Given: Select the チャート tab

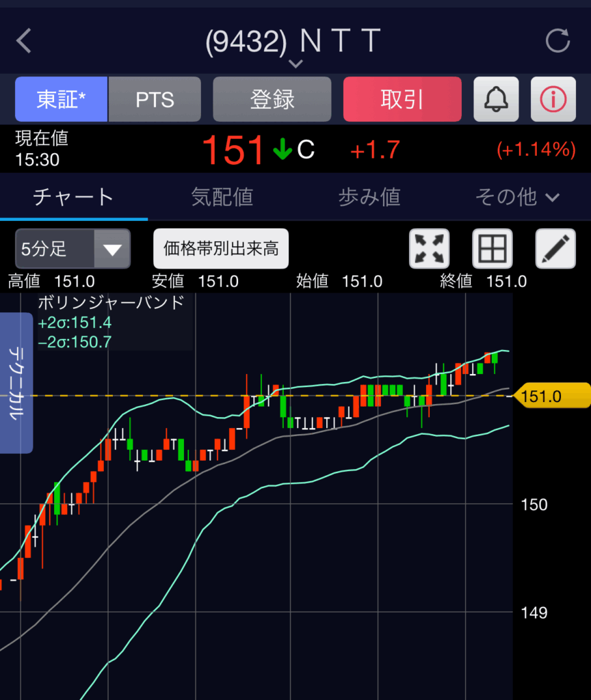Looking at the screenshot, I should coord(73,198).
